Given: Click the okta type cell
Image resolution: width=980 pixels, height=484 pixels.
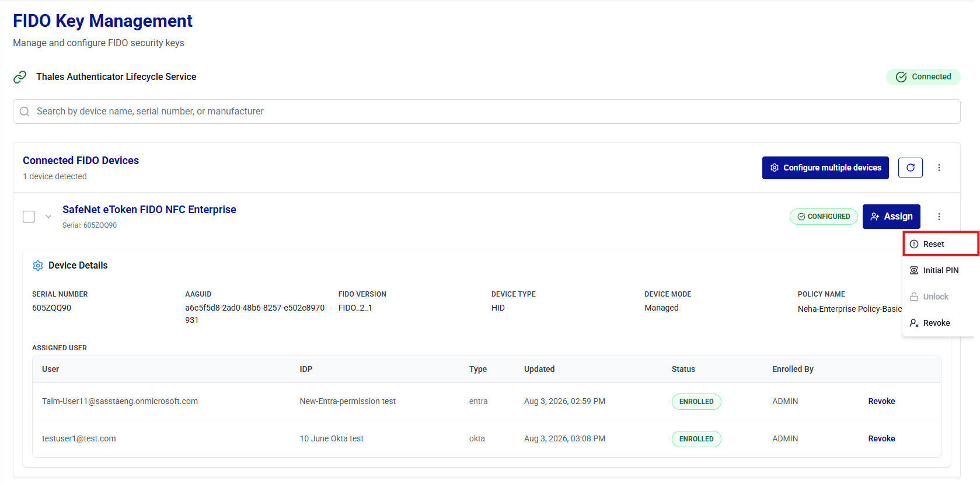Looking at the screenshot, I should pyautogui.click(x=477, y=438).
